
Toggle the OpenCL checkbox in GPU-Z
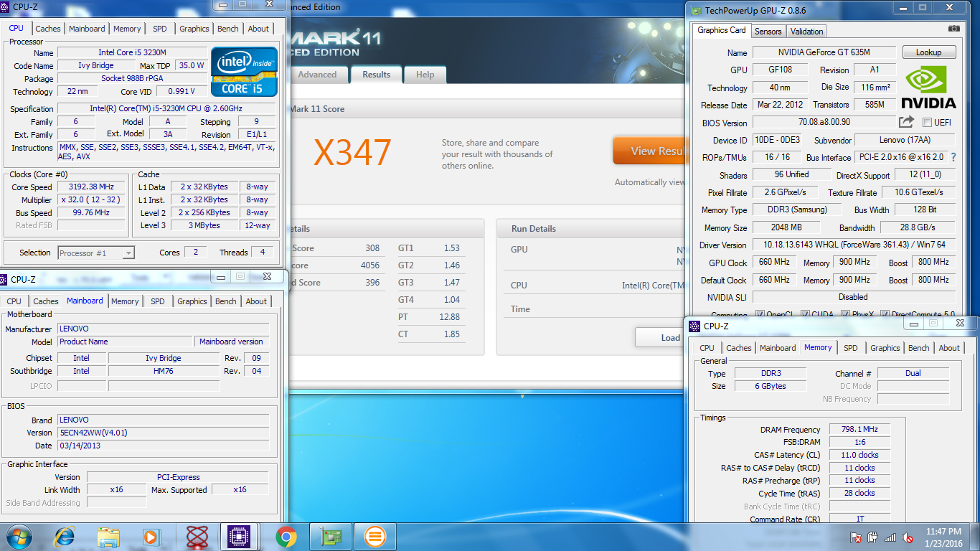[x=760, y=315]
